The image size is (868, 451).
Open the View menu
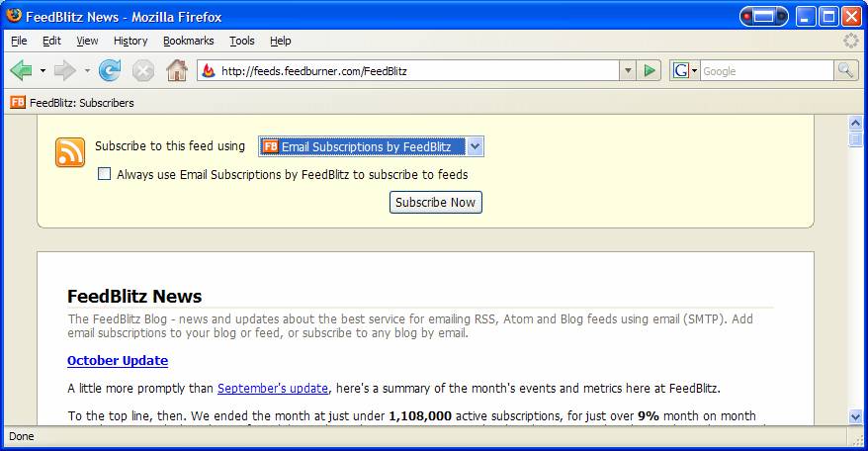87,41
